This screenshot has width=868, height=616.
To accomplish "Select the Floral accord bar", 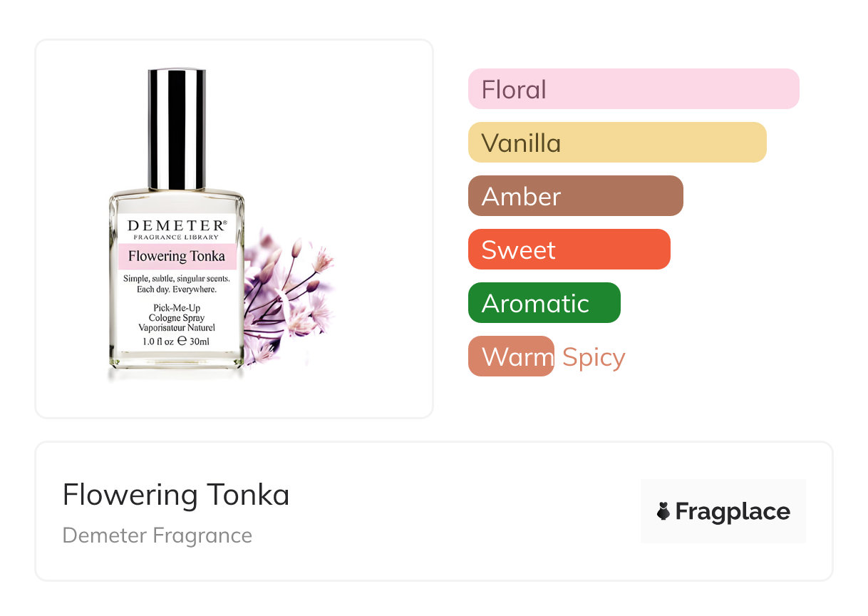I will tap(634, 89).
